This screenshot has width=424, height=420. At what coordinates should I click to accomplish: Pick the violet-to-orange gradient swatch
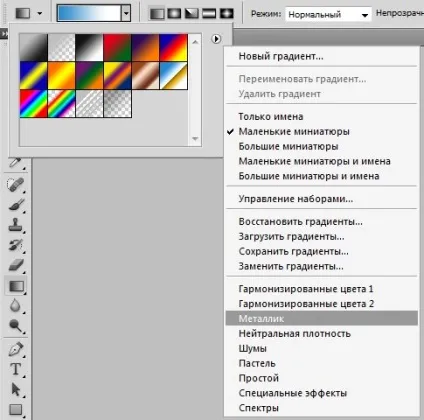click(146, 47)
